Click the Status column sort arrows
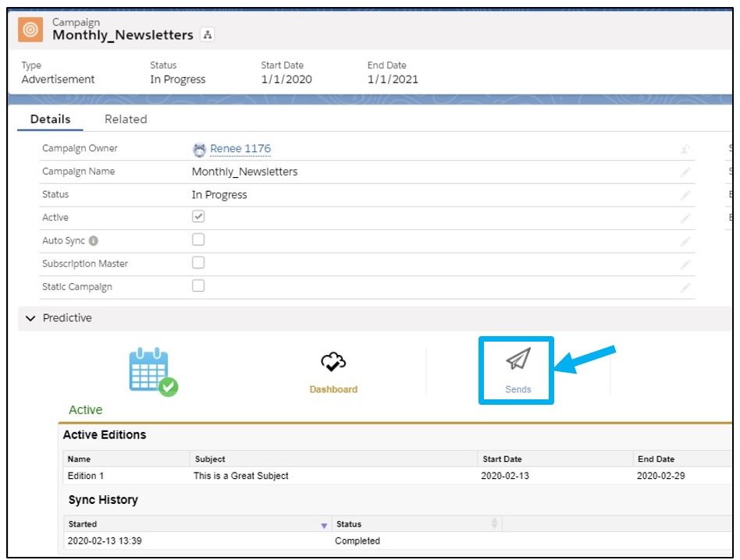 pos(494,523)
